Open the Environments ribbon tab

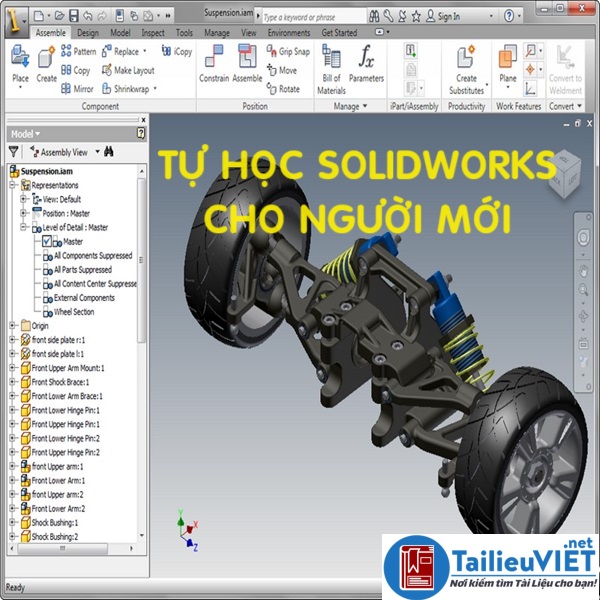tap(288, 32)
